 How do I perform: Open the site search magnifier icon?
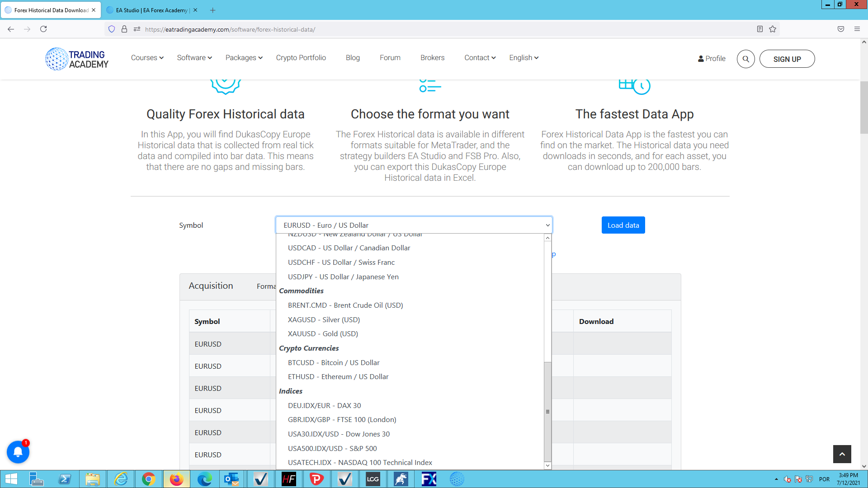tap(745, 59)
